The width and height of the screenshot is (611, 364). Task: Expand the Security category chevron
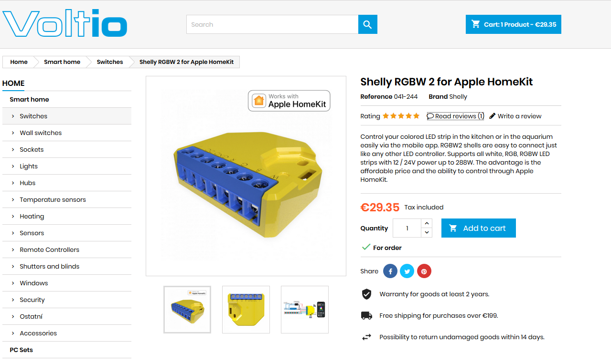coord(13,300)
